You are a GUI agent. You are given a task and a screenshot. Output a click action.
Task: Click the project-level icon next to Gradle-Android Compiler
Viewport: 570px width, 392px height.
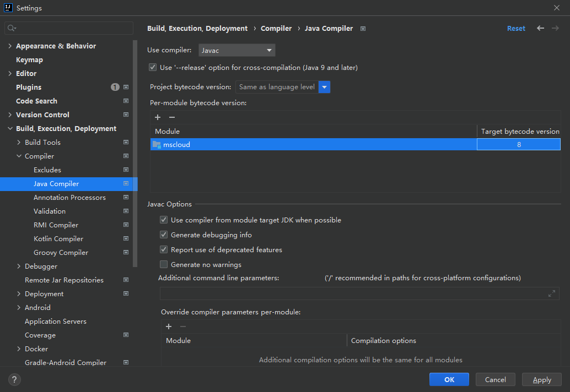126,363
